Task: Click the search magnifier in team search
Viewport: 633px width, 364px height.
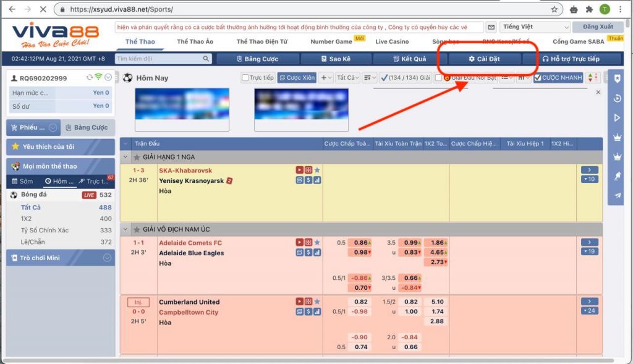Action: pyautogui.click(x=206, y=59)
